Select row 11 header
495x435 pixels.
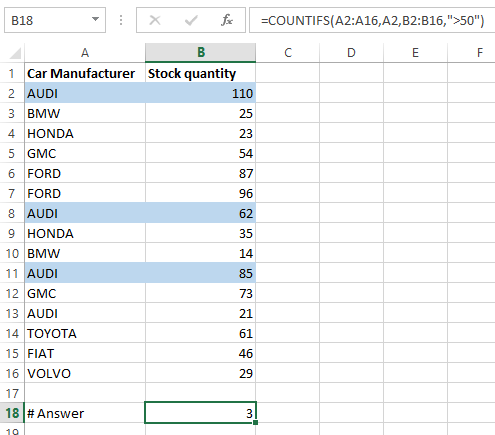click(12, 273)
